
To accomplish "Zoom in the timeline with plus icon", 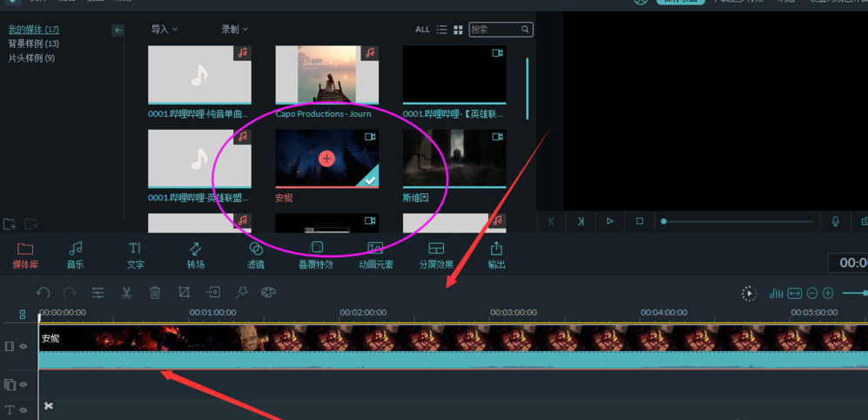I will tap(828, 293).
